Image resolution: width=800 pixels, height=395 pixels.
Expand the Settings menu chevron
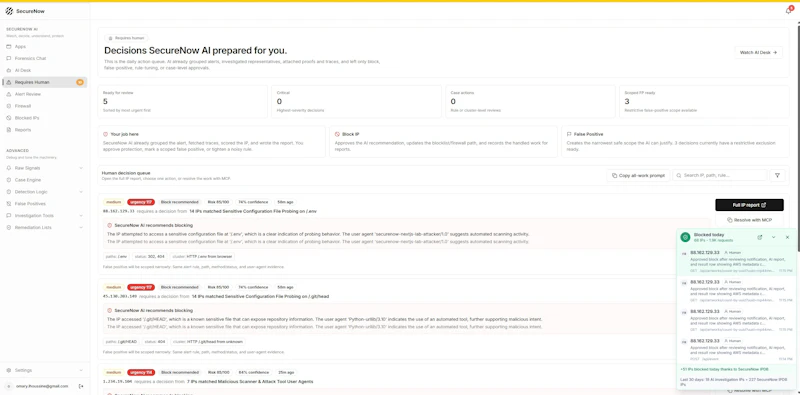click(81, 370)
